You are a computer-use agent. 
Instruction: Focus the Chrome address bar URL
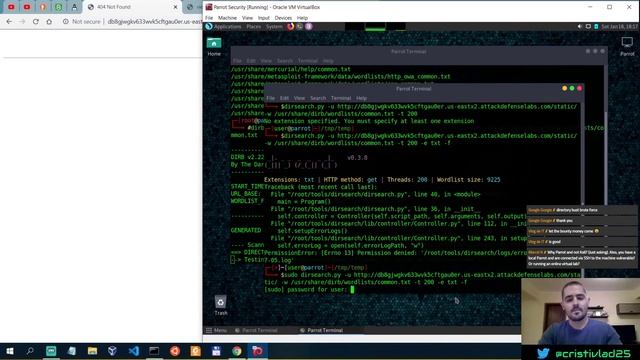(x=154, y=22)
